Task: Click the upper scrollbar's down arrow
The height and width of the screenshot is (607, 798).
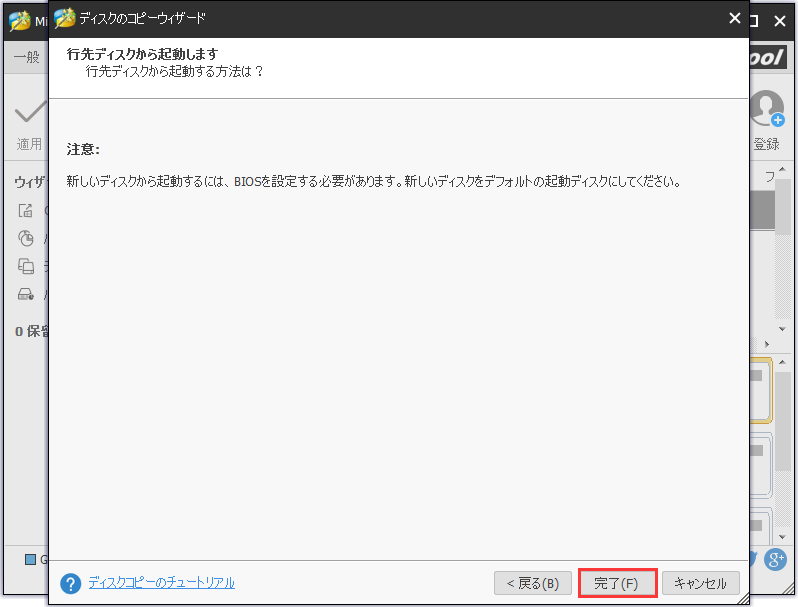Action: [x=782, y=329]
